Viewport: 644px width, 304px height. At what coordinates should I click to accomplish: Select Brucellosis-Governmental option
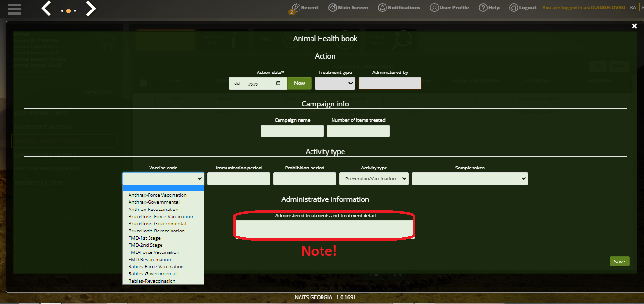tap(163, 223)
